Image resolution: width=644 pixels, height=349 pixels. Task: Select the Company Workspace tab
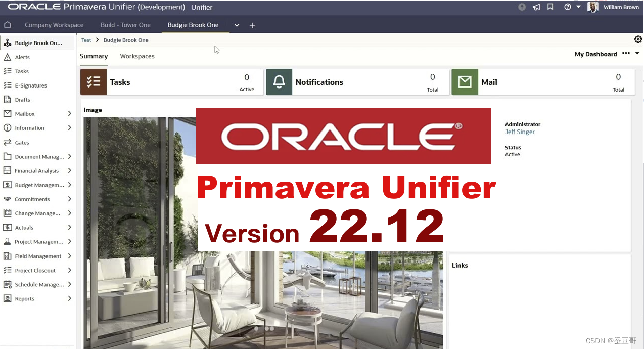click(54, 24)
